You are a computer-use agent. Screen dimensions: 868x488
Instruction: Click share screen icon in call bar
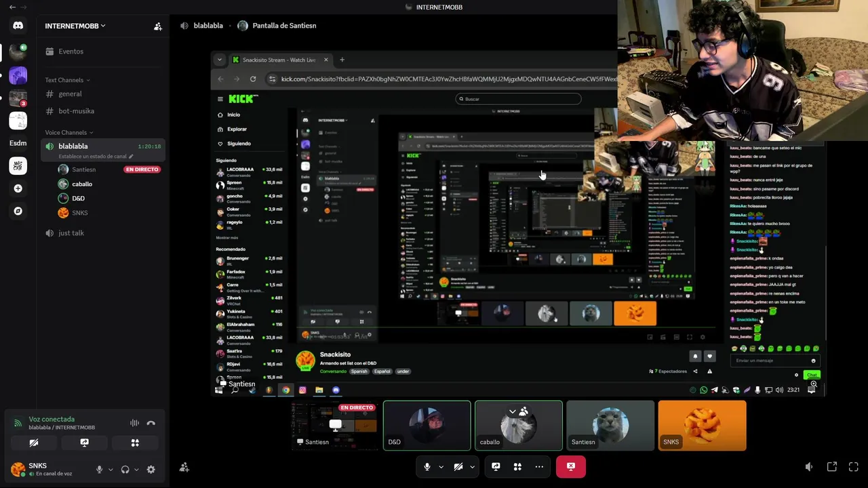(496, 466)
